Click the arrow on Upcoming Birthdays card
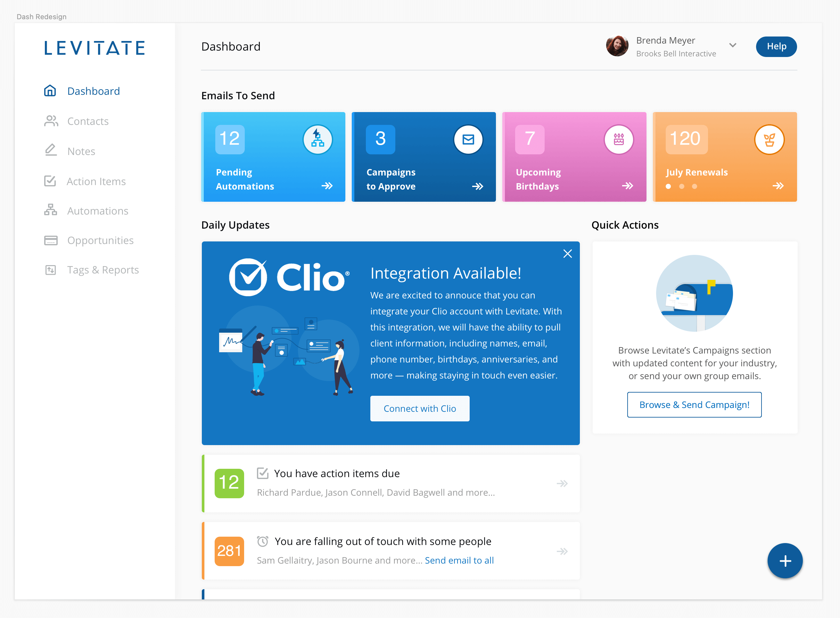The height and width of the screenshot is (618, 840). (x=628, y=186)
